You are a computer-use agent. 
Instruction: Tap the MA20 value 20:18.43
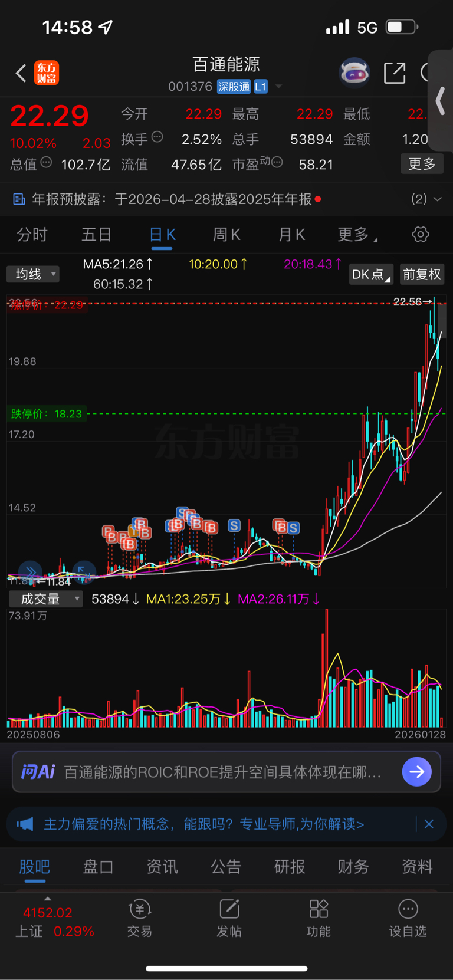pyautogui.click(x=313, y=264)
